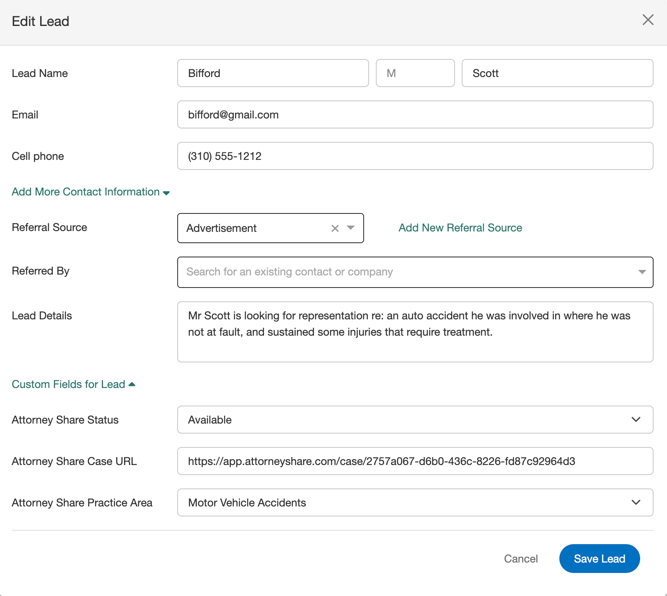Clear the Advertisement referral source selection
The width and height of the screenshot is (667, 596).
(x=335, y=228)
